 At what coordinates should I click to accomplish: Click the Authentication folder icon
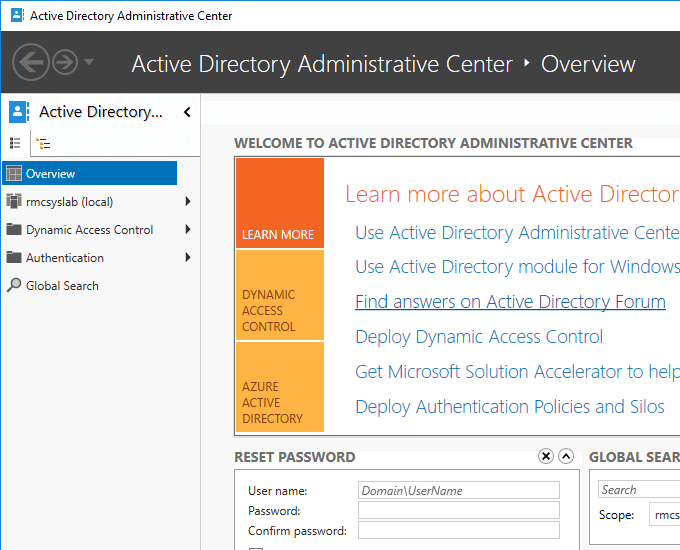pyautogui.click(x=14, y=257)
